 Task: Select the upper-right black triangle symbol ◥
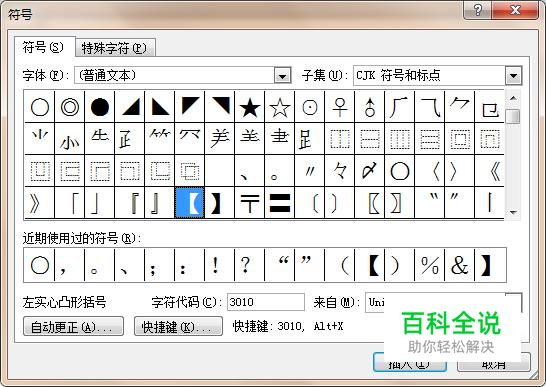tap(220, 107)
